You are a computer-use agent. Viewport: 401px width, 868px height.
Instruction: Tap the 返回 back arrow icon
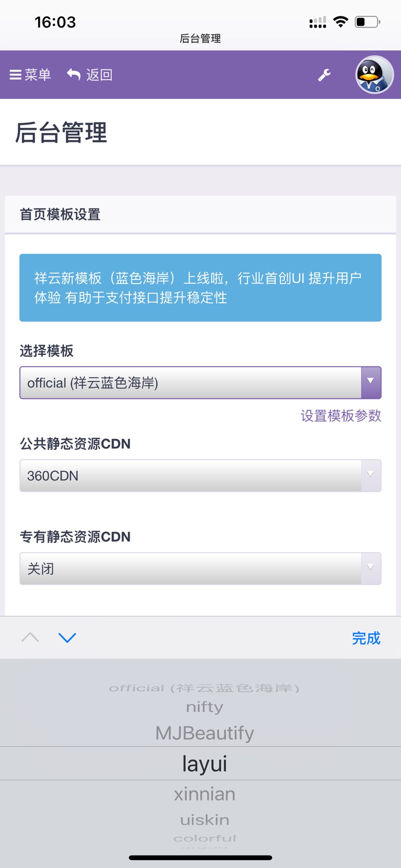point(74,75)
